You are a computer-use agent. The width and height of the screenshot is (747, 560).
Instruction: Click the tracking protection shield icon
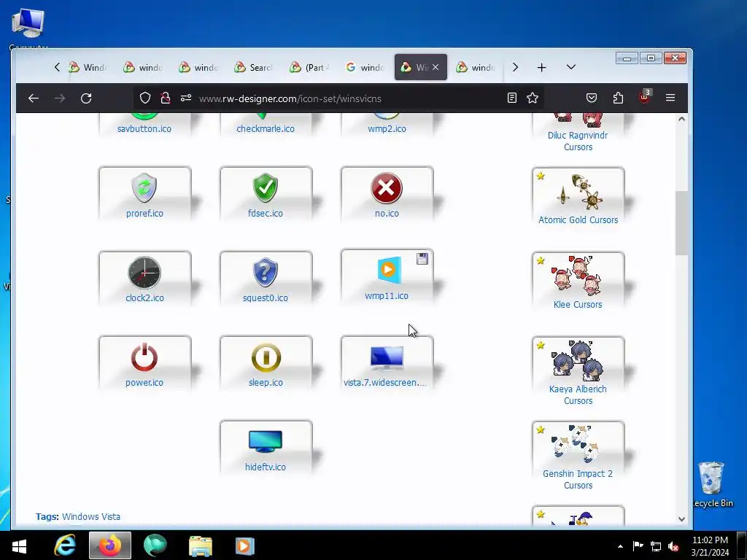[145, 98]
